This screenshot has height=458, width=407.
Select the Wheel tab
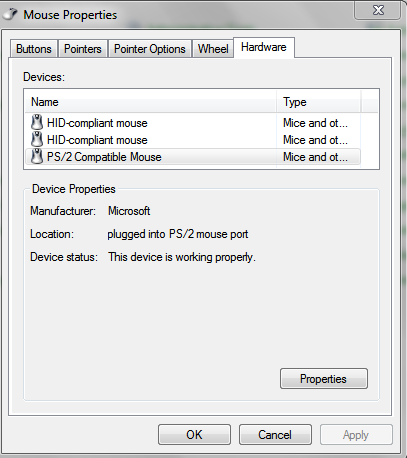(213, 49)
